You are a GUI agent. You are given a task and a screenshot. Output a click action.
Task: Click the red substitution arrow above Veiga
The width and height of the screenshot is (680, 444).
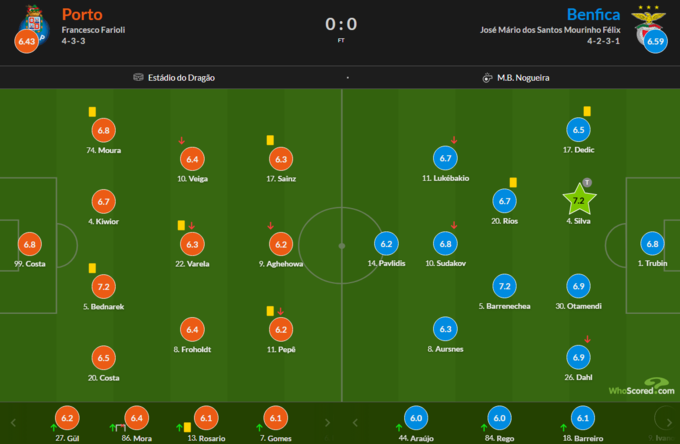(x=181, y=141)
